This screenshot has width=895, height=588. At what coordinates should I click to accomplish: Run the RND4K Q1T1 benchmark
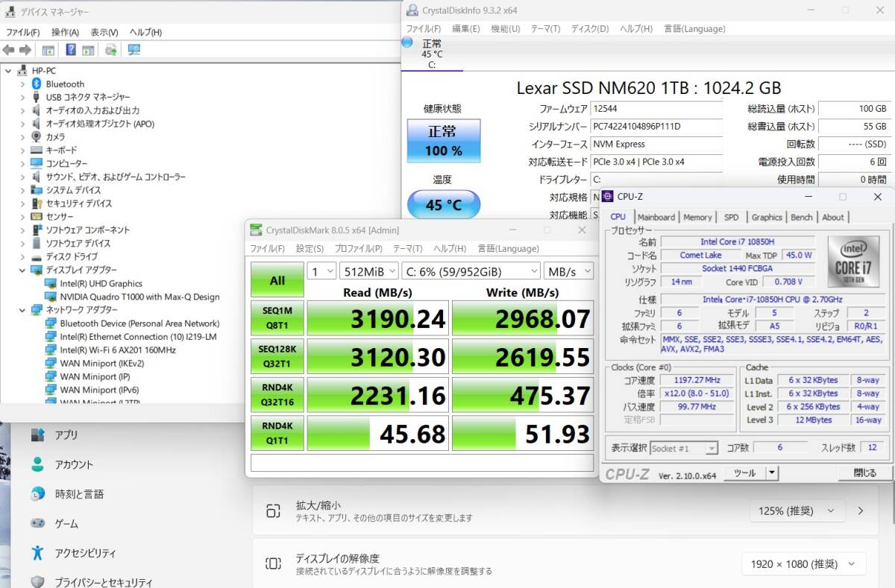click(x=277, y=434)
